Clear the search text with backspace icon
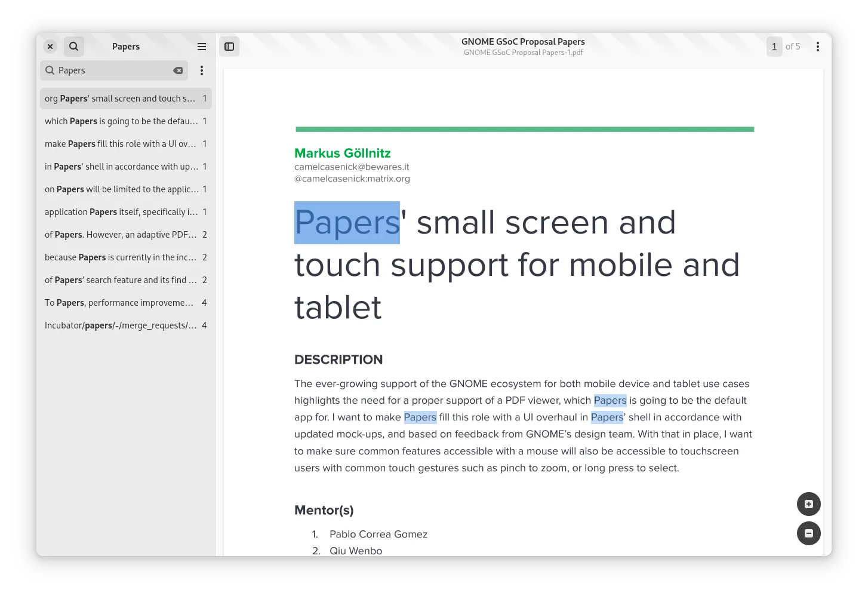The width and height of the screenshot is (868, 596). 178,70
